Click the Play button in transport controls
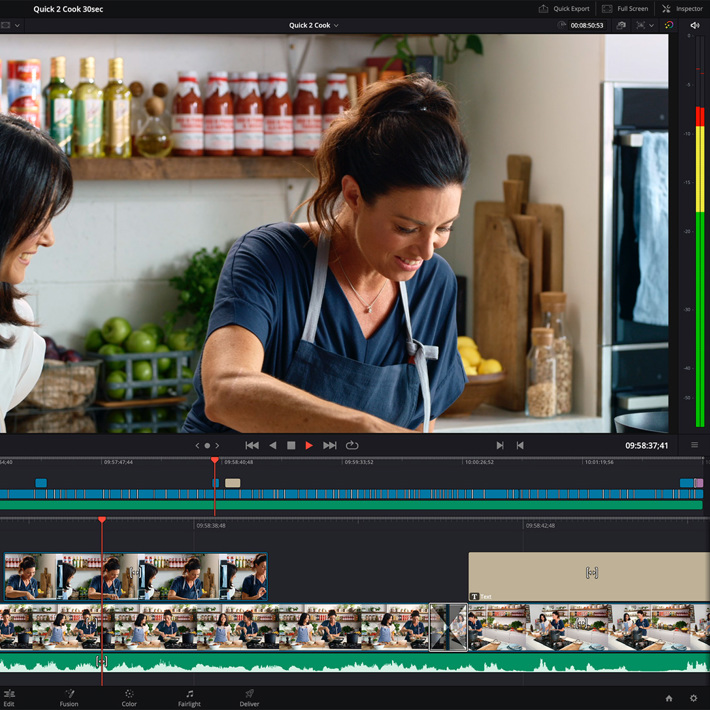This screenshot has height=710, width=710. [309, 445]
